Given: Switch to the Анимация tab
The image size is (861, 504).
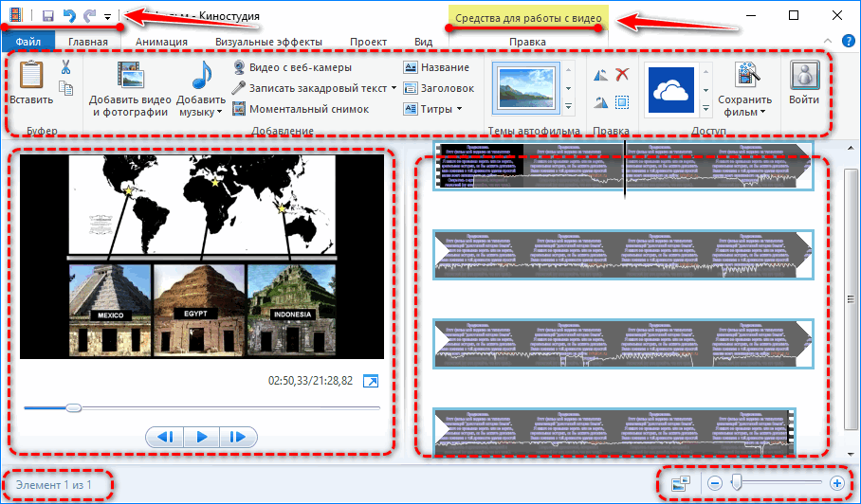Looking at the screenshot, I should pos(161,42).
